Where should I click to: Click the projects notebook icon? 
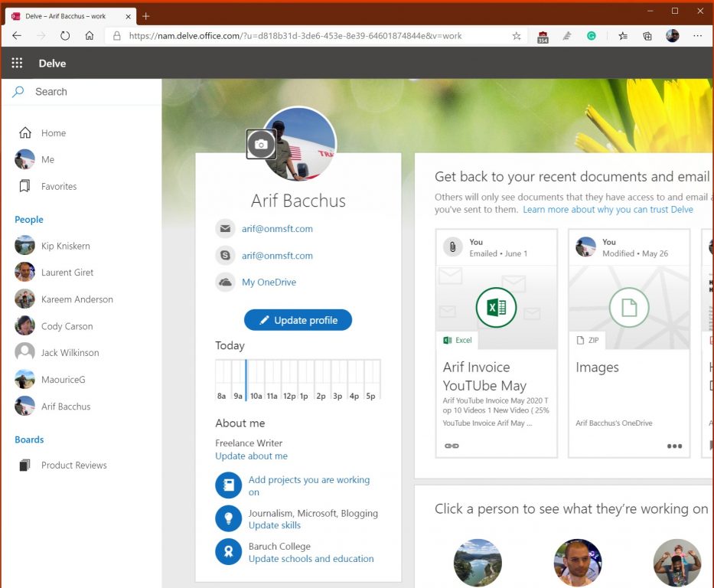pyautogui.click(x=229, y=485)
